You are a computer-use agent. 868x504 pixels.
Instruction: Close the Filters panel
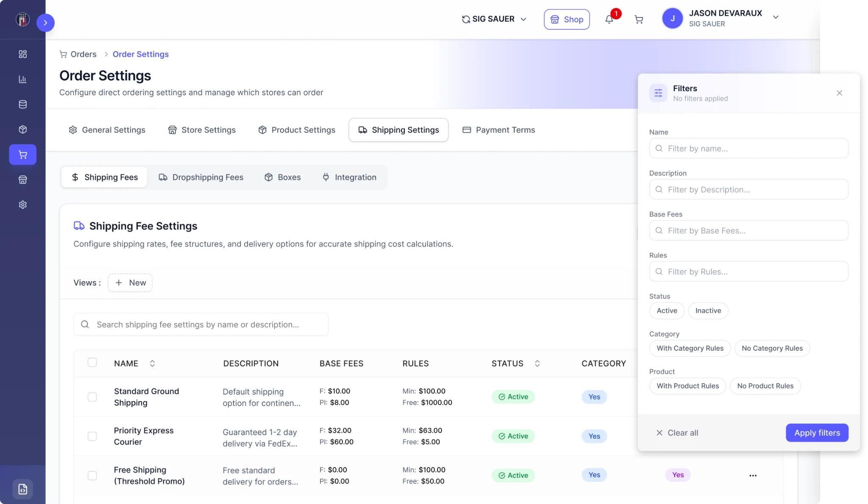point(839,93)
